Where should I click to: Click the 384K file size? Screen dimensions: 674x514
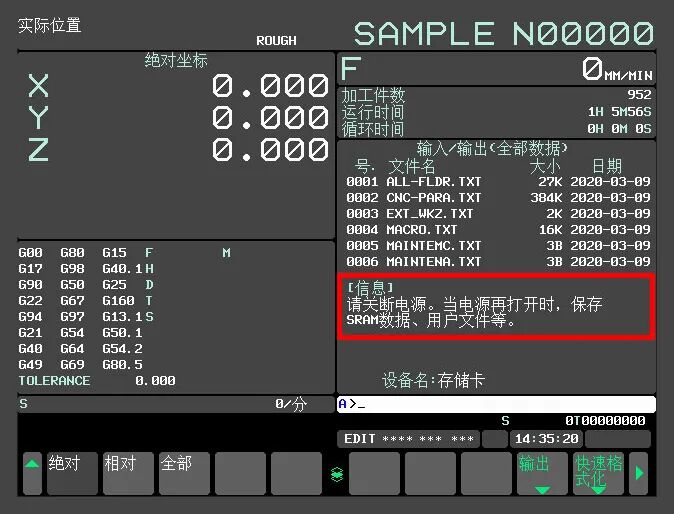coord(546,198)
